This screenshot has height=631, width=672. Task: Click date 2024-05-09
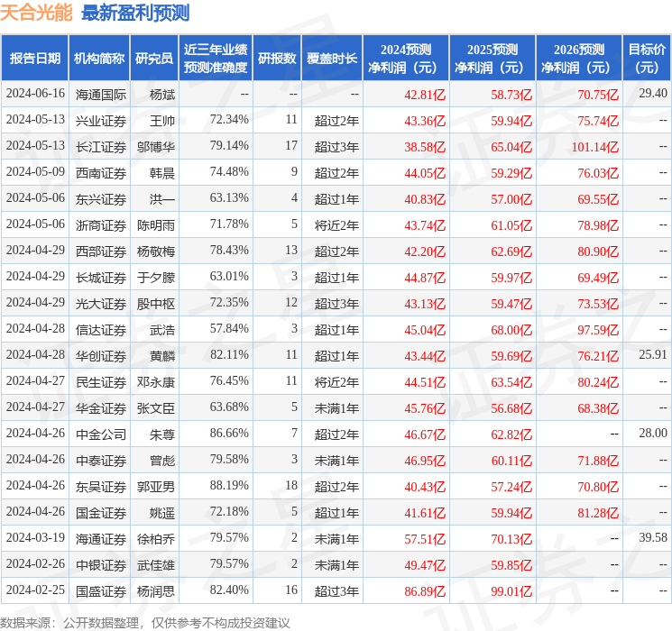pyautogui.click(x=35, y=171)
